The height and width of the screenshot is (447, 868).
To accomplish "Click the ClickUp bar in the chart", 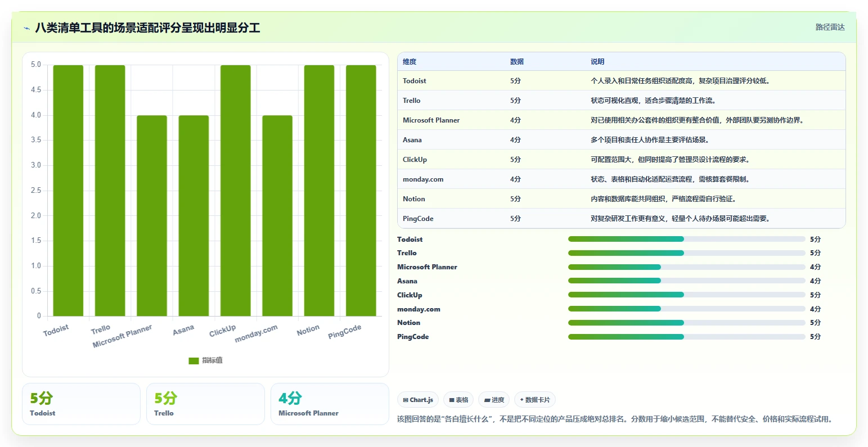I will point(236,191).
